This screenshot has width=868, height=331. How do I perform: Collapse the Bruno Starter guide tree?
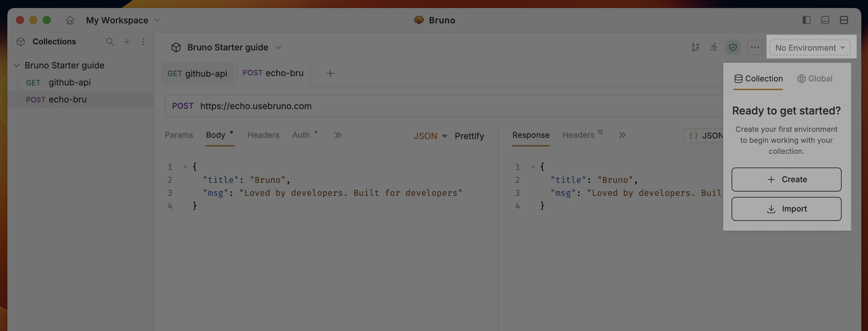[x=16, y=65]
